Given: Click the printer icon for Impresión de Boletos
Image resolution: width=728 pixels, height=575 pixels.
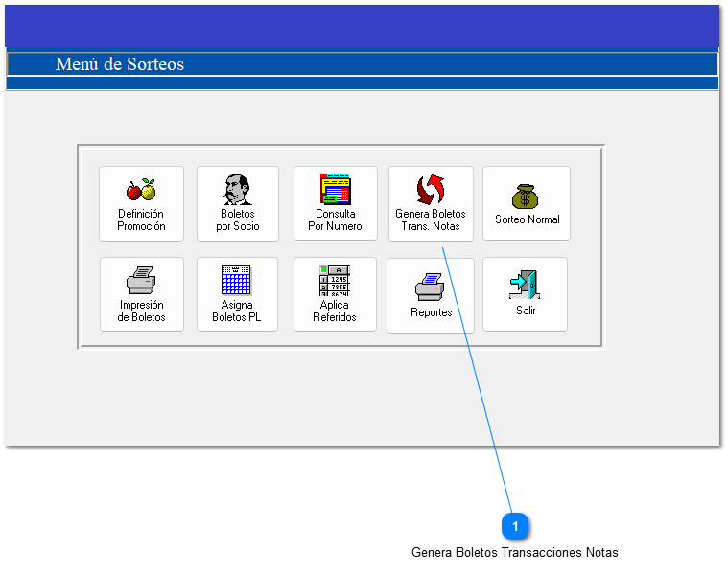Looking at the screenshot, I should click(x=141, y=281).
